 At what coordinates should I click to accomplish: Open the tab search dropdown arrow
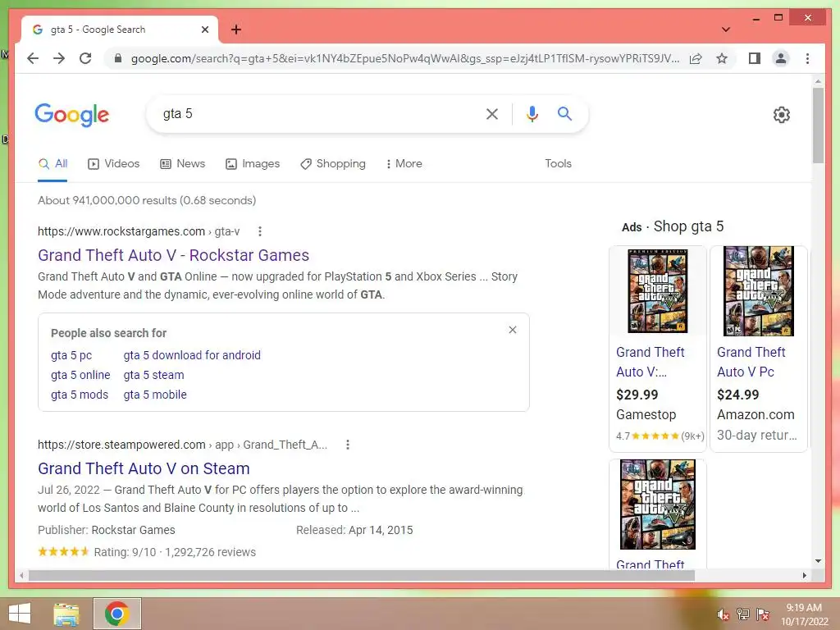click(725, 30)
